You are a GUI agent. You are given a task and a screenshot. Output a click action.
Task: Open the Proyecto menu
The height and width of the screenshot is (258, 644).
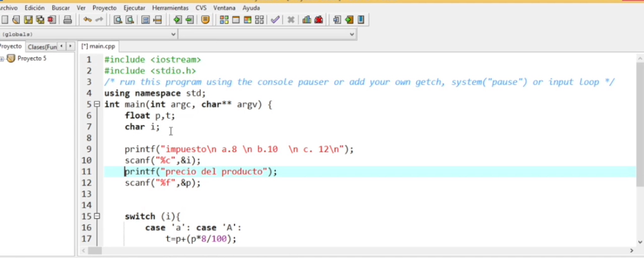click(105, 8)
